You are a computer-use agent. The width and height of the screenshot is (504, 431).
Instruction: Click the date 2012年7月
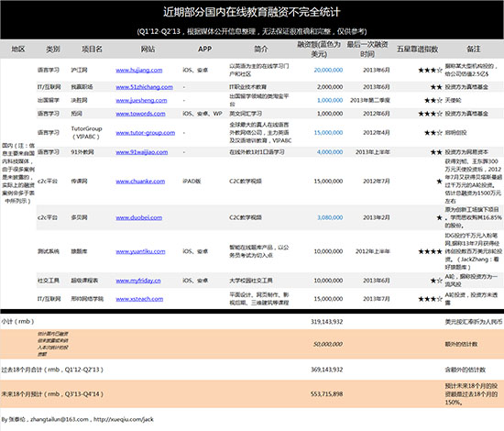tap(377, 182)
